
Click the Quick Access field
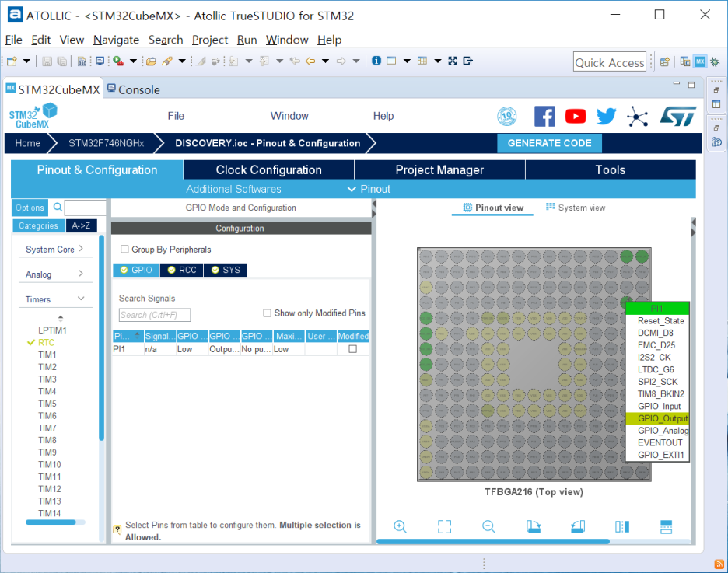[x=610, y=61]
